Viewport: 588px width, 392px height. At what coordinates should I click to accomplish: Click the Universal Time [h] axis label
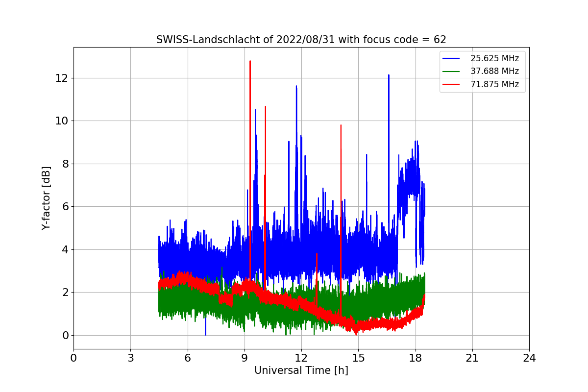(x=301, y=371)
